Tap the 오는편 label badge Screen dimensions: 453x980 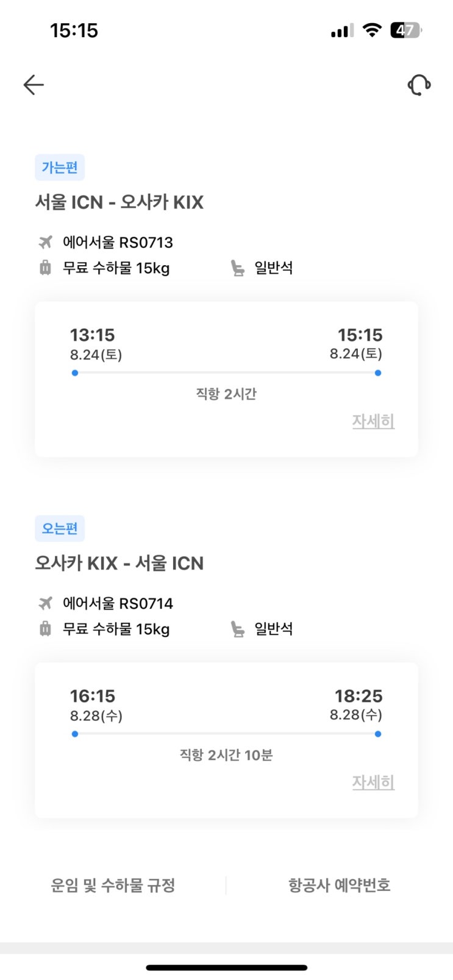tap(60, 528)
